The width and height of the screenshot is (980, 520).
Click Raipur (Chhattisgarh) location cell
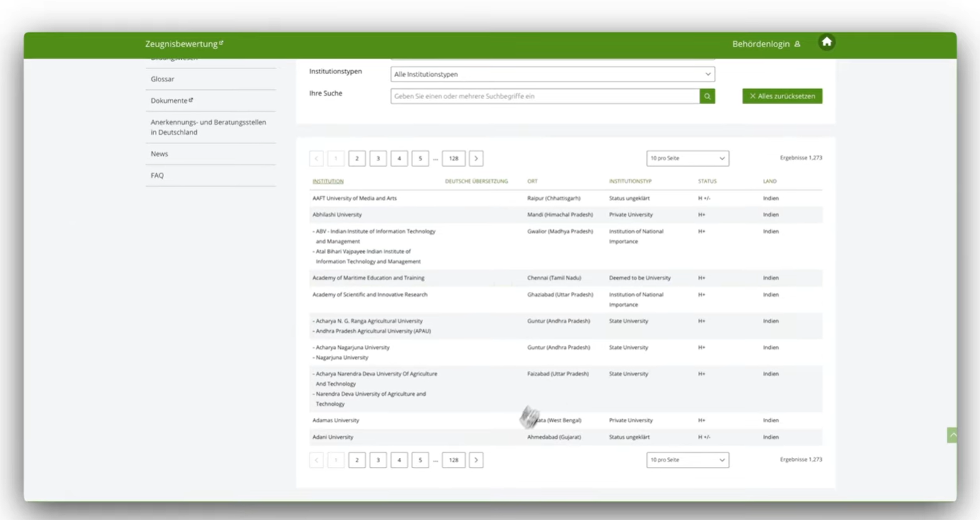point(553,198)
